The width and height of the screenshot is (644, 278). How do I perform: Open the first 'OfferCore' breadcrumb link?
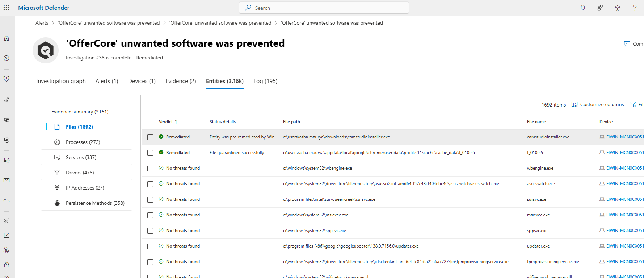109,23
